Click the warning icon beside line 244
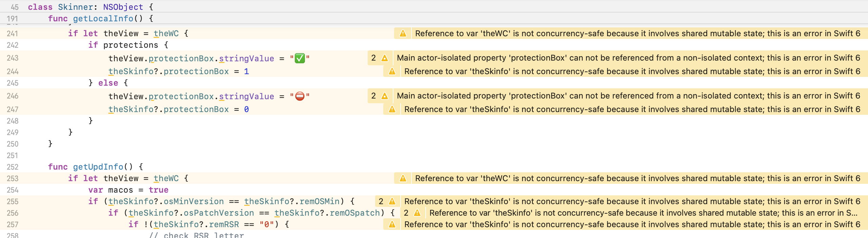The width and height of the screenshot is (868, 238). (x=392, y=71)
